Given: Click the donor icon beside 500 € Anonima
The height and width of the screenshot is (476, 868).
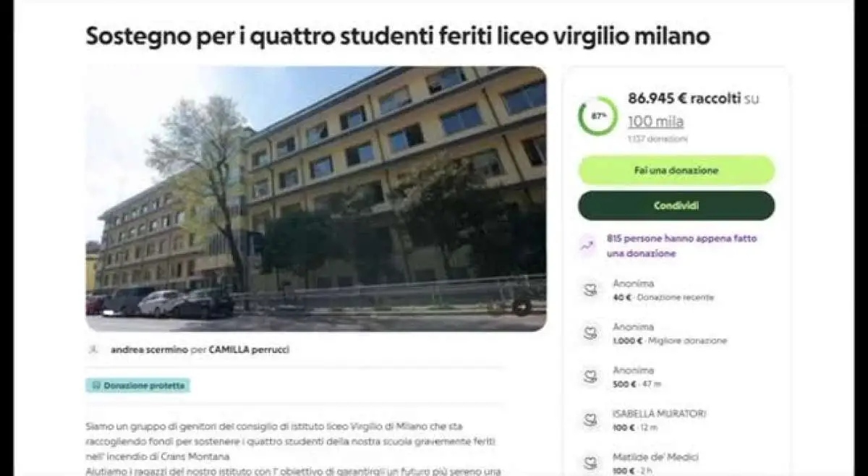Looking at the screenshot, I should point(591,377).
